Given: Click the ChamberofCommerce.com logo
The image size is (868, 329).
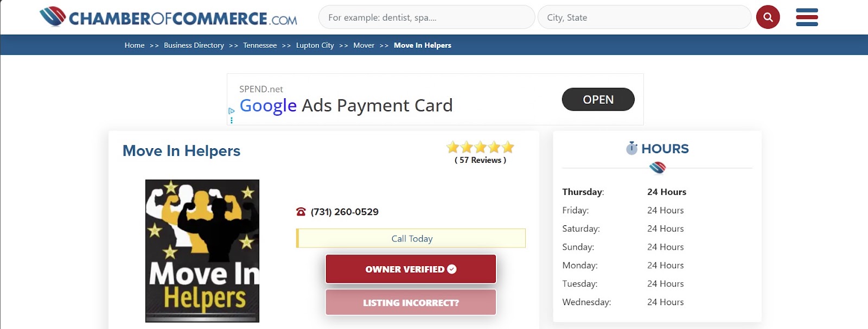Looking at the screenshot, I should click(x=168, y=17).
